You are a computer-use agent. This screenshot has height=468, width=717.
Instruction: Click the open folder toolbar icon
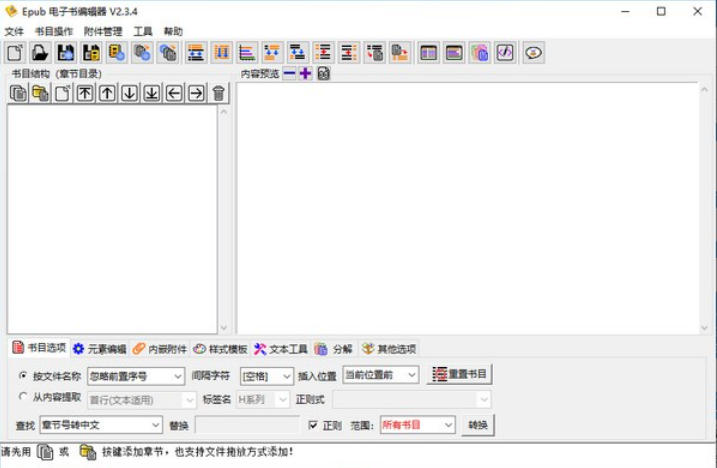40,53
